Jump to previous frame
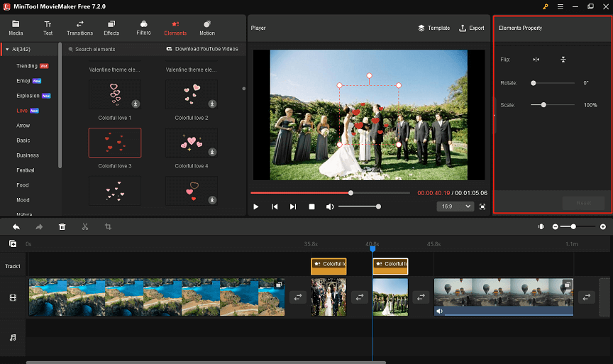 point(275,206)
